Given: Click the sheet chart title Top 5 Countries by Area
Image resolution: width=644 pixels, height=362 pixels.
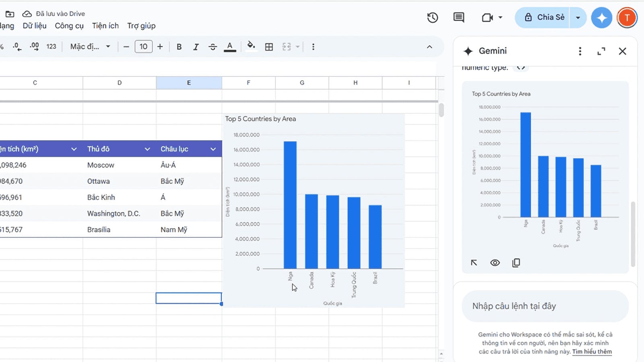Looking at the screenshot, I should point(260,119).
